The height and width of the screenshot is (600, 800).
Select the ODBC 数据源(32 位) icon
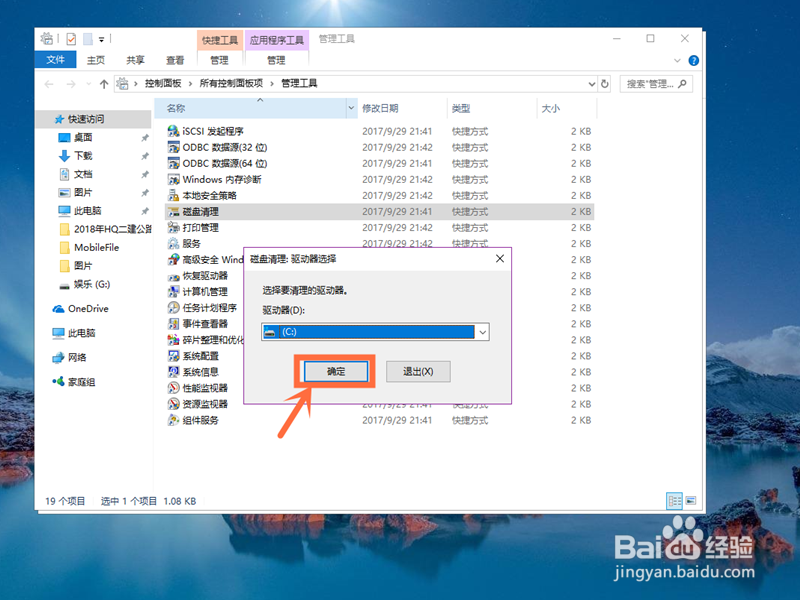[x=173, y=147]
